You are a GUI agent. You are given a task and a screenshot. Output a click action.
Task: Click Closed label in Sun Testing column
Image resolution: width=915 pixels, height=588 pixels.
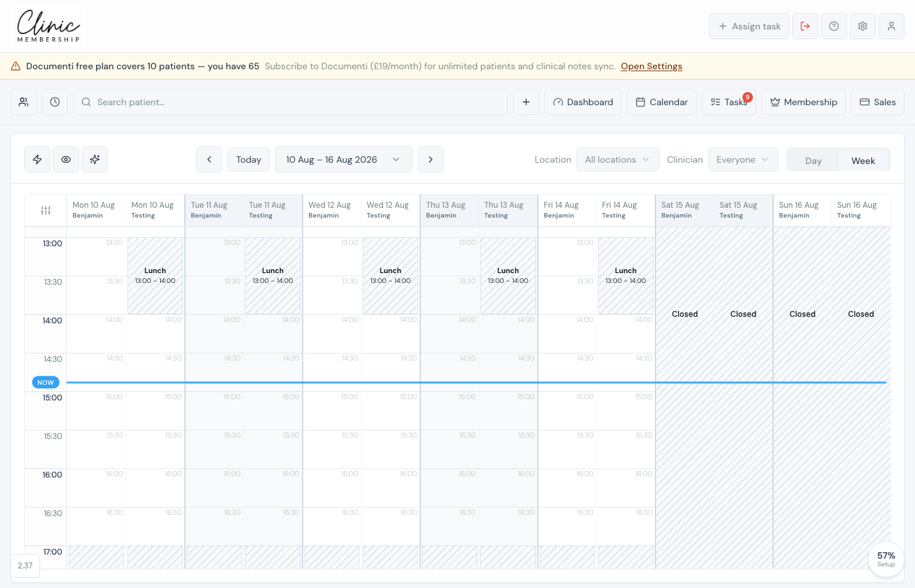click(x=861, y=314)
